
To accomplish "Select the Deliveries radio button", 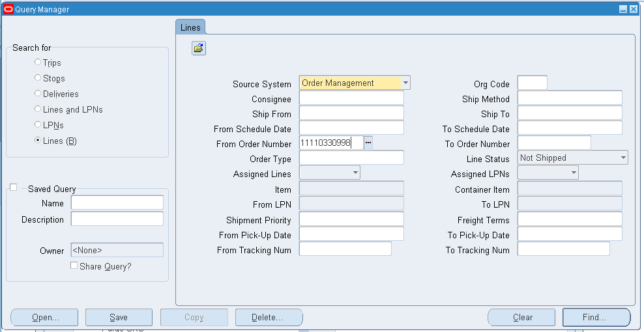I will 38,94.
